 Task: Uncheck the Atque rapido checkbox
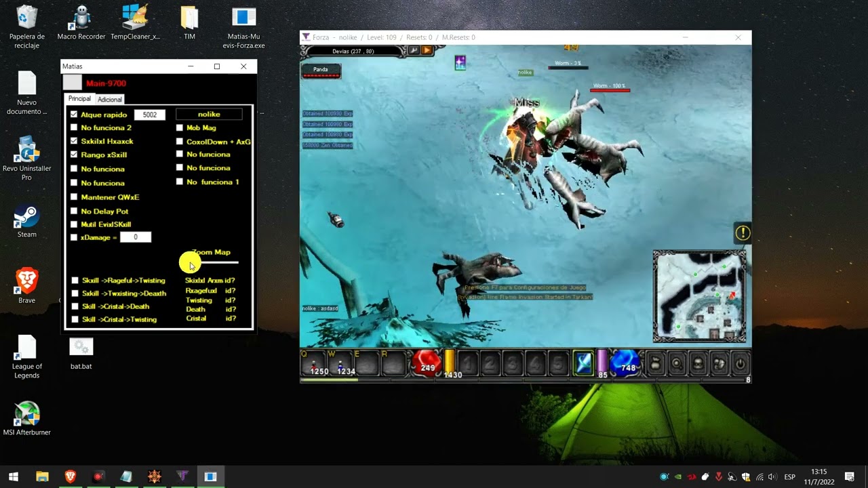pyautogui.click(x=74, y=115)
